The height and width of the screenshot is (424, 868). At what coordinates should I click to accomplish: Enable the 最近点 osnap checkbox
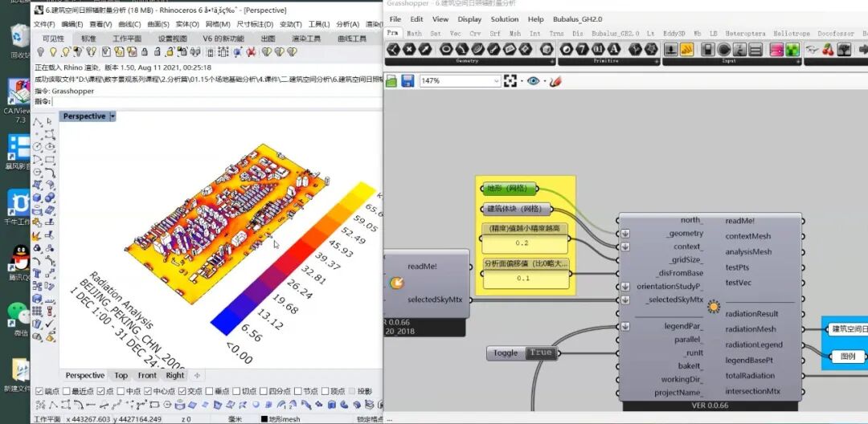click(67, 391)
